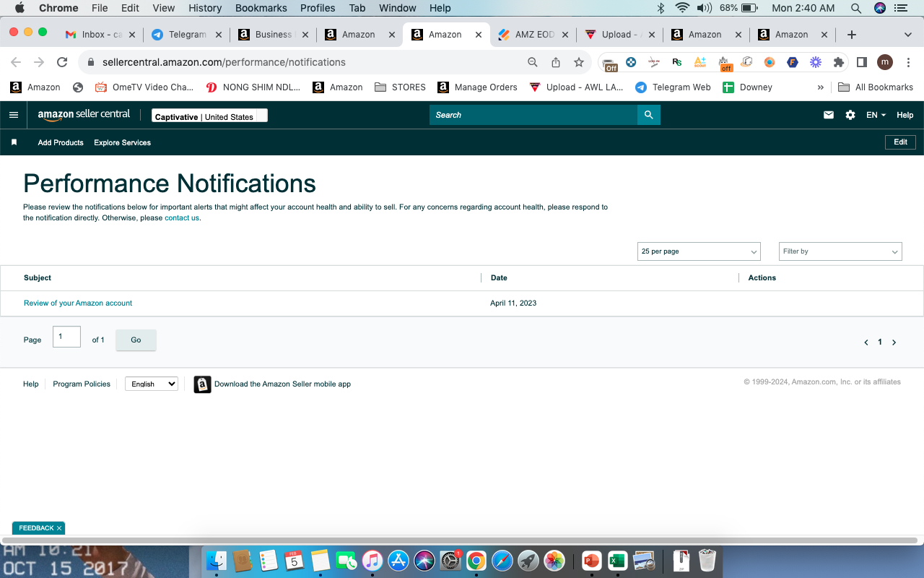Click the search magnifier button
924x578 pixels.
[x=648, y=115]
